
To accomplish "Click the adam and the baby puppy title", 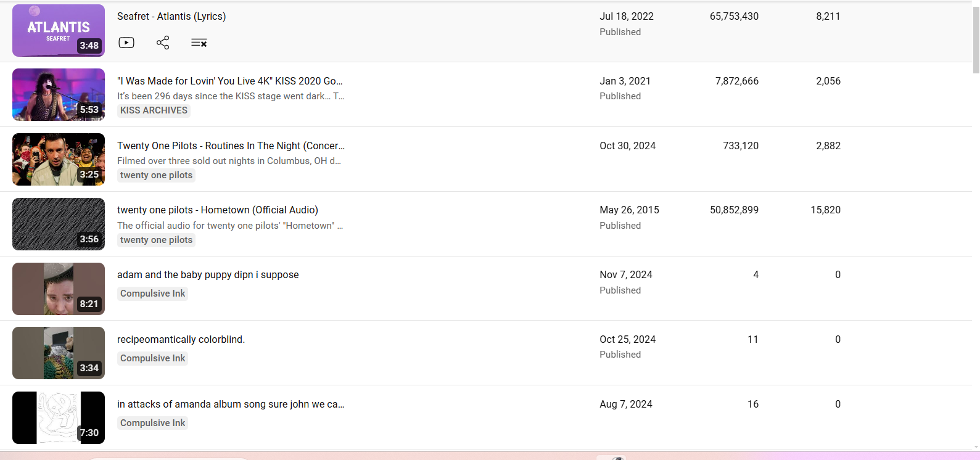I will (208, 274).
